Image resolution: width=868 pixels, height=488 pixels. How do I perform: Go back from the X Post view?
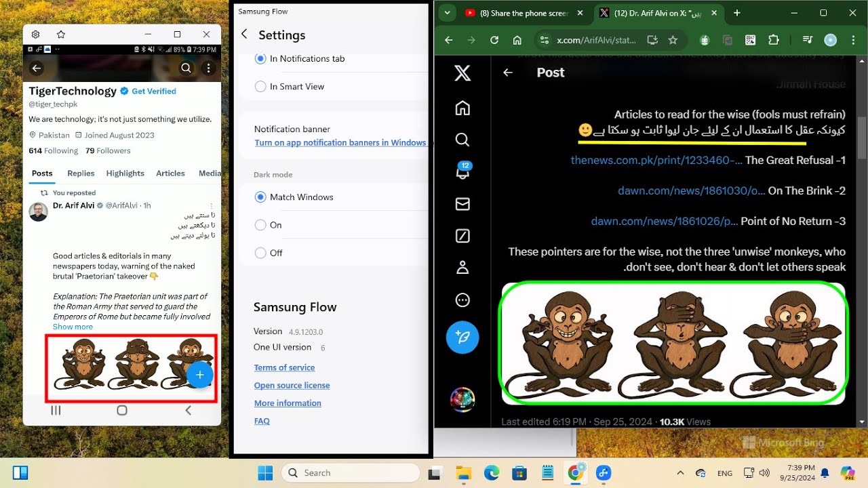(x=507, y=73)
